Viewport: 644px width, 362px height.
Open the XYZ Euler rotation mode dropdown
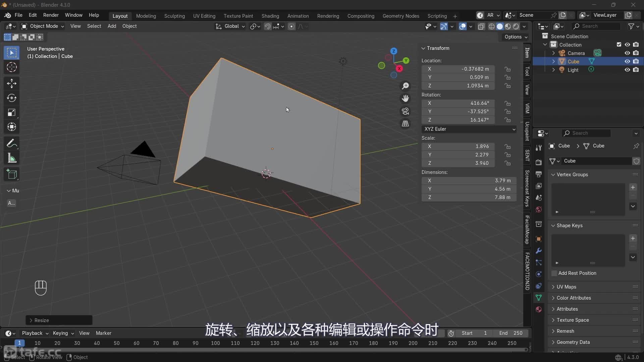(469, 129)
